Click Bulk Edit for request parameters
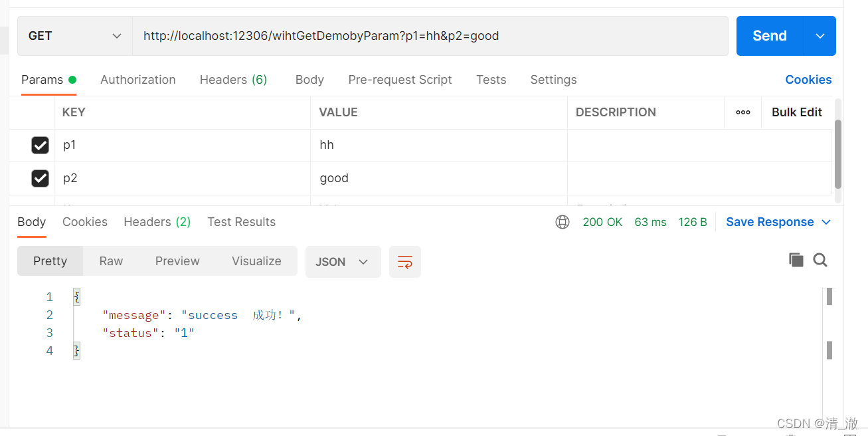 [x=796, y=112]
